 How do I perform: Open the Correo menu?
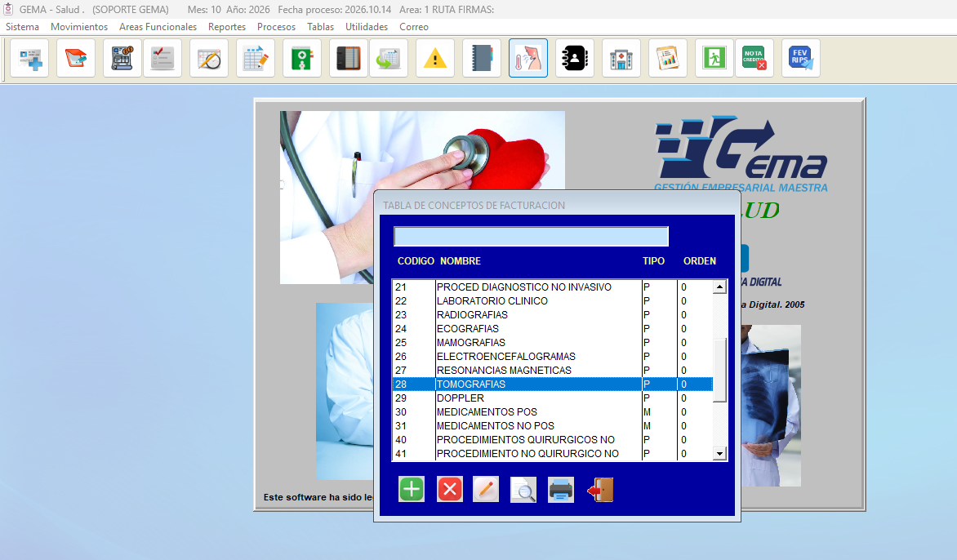coord(414,27)
